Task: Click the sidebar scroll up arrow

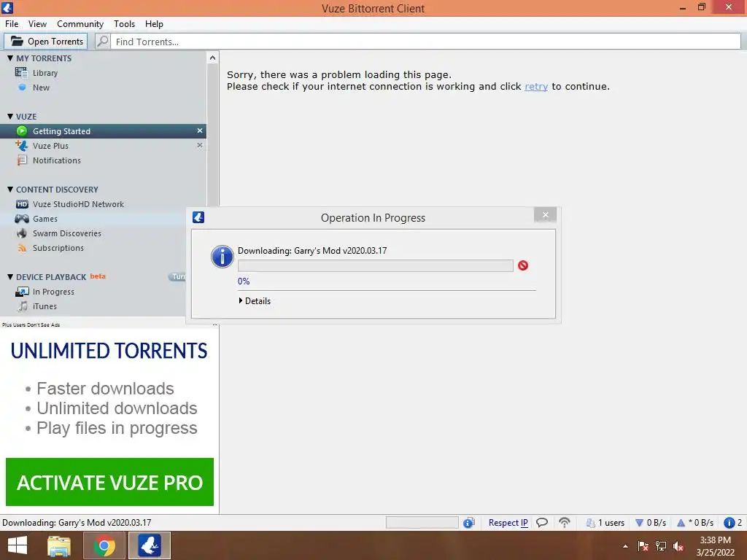Action: (212, 58)
